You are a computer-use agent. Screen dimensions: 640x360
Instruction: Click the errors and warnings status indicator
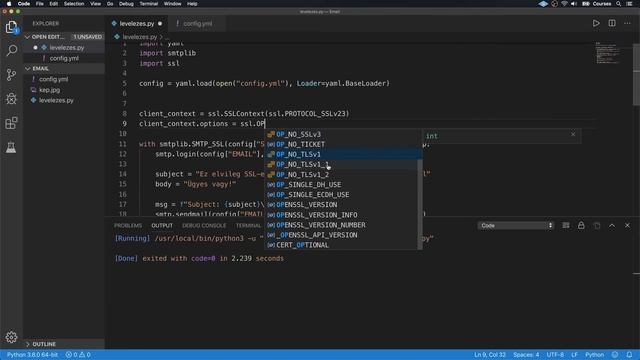coord(78,355)
